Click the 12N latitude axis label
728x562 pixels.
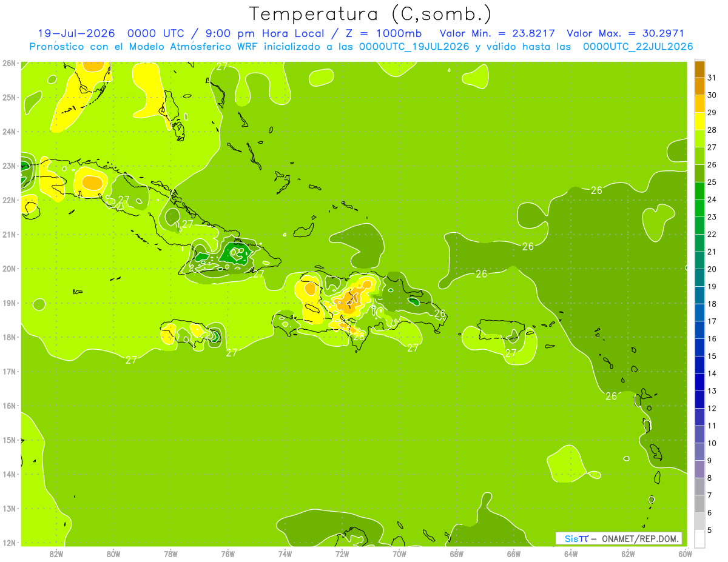(x=8, y=543)
